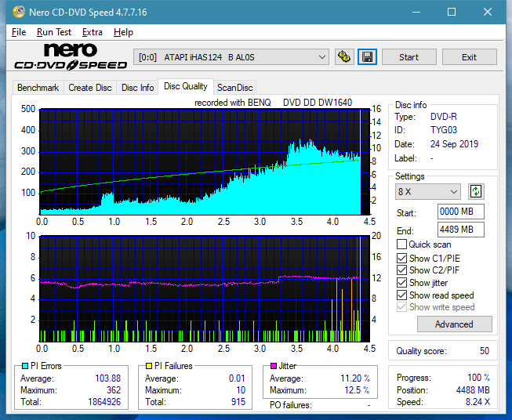Open the File menu
The width and height of the screenshot is (512, 420).
click(x=19, y=32)
